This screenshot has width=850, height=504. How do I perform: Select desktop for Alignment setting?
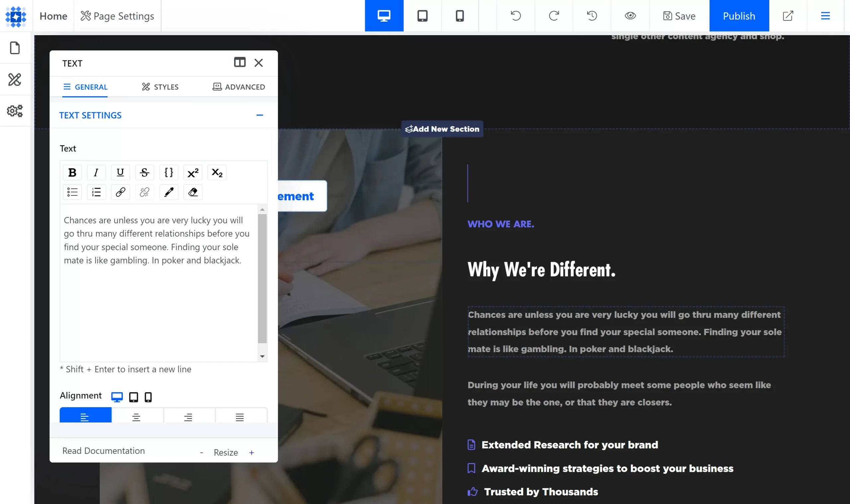pyautogui.click(x=117, y=397)
